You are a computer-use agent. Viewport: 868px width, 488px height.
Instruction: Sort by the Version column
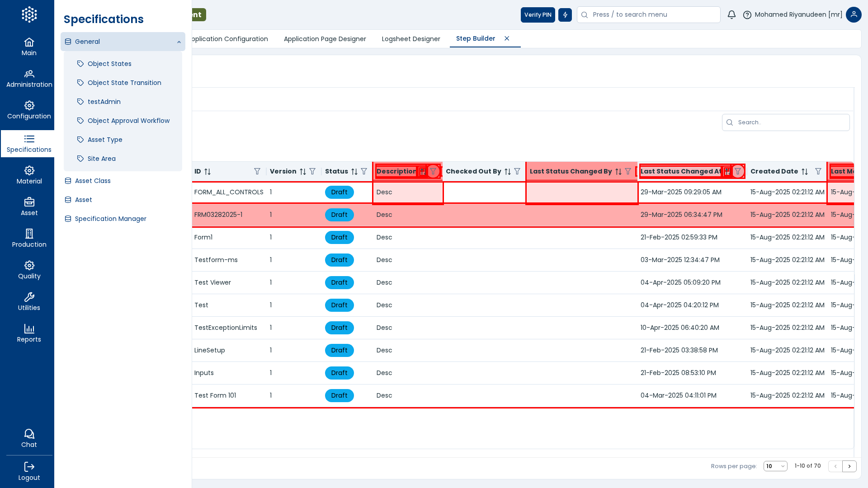[x=303, y=172]
